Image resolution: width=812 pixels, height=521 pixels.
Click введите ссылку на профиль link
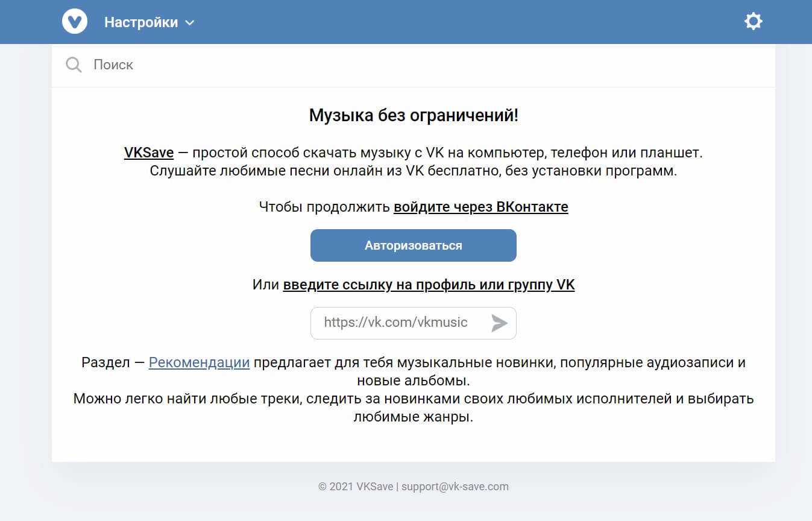[x=429, y=284]
